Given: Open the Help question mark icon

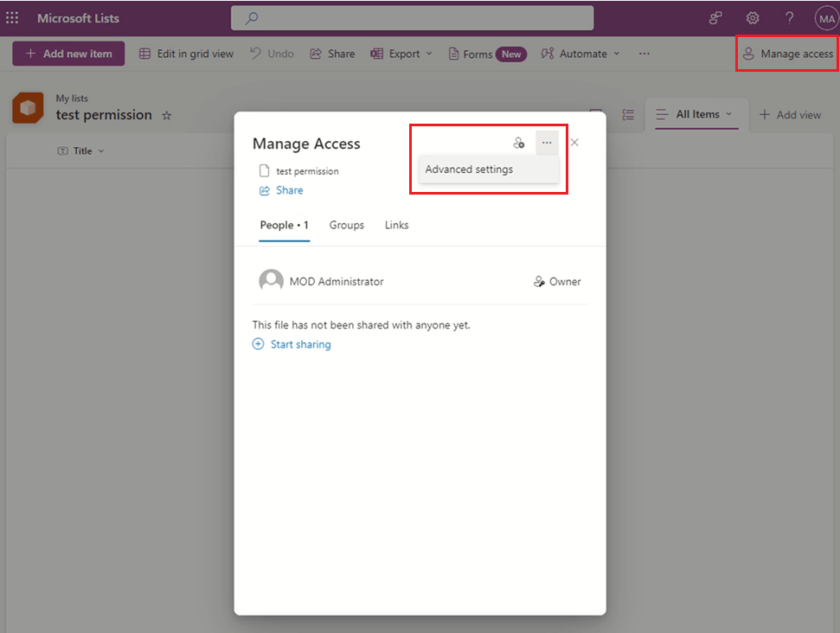Looking at the screenshot, I should (788, 17).
